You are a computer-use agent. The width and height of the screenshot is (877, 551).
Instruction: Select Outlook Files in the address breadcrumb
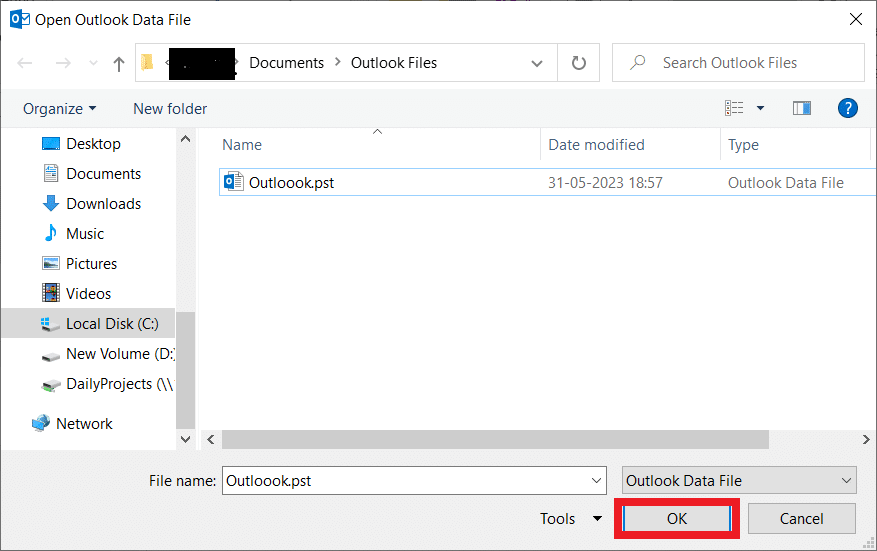(394, 63)
